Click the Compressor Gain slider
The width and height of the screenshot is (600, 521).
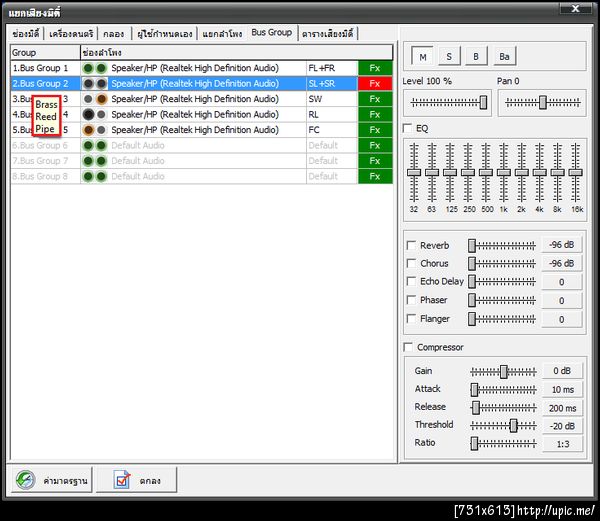coord(504,371)
